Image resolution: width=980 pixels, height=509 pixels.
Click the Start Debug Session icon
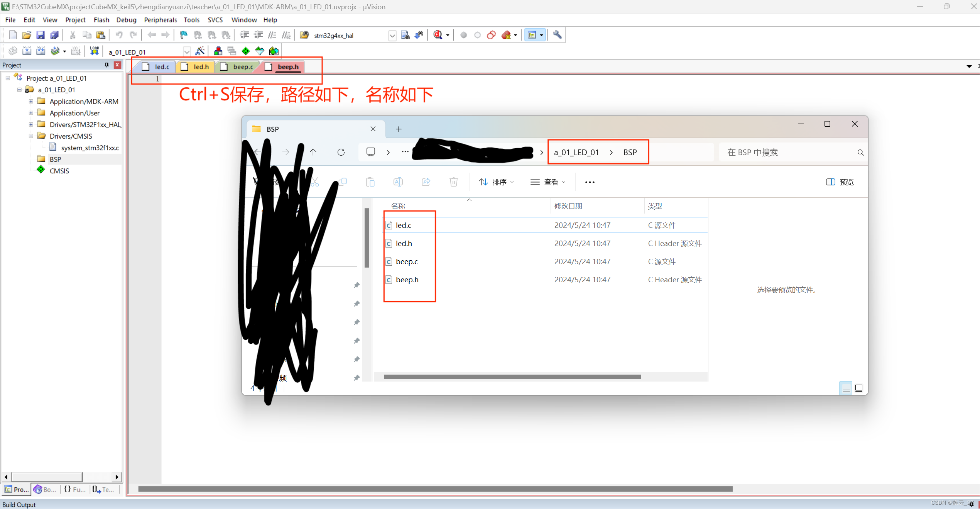pos(438,35)
